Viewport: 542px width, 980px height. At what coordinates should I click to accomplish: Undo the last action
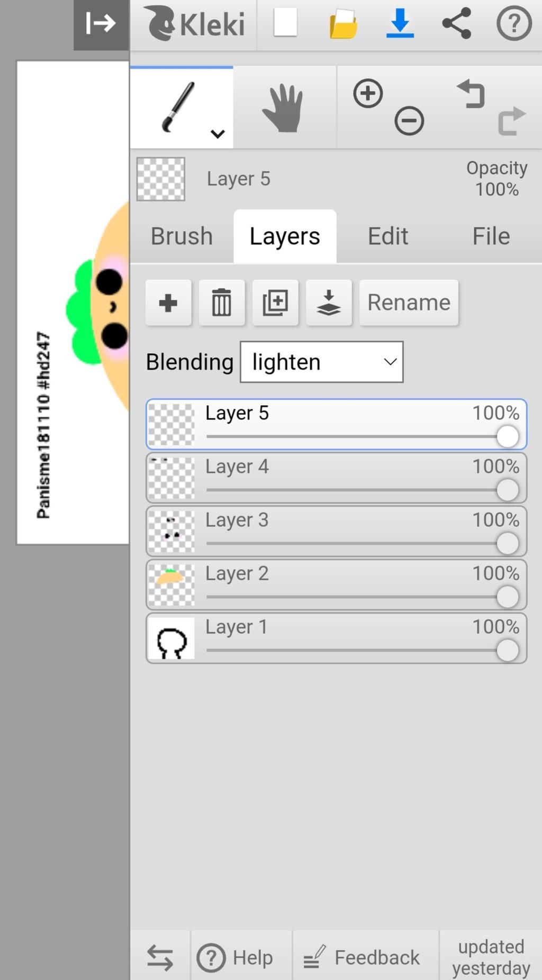[471, 94]
